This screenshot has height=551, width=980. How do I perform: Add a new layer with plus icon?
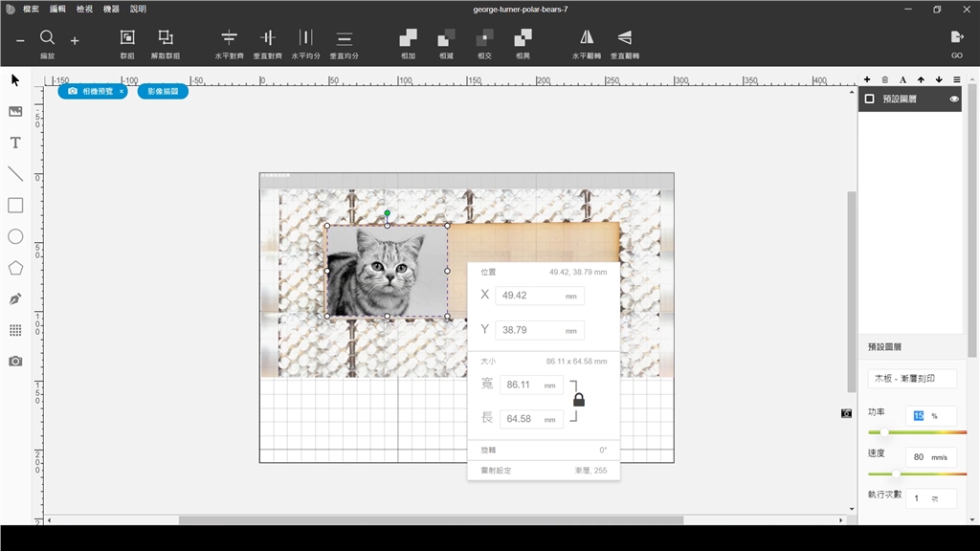[x=867, y=79]
